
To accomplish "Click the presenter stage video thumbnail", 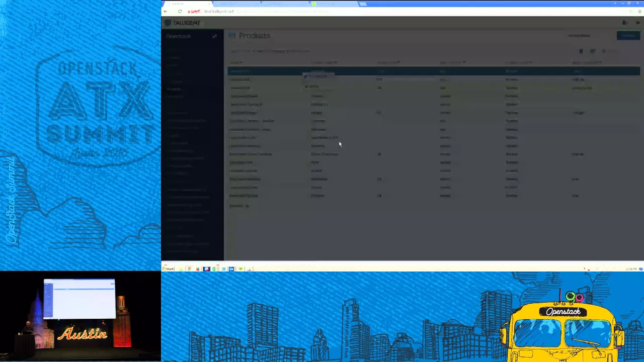I will click(80, 316).
